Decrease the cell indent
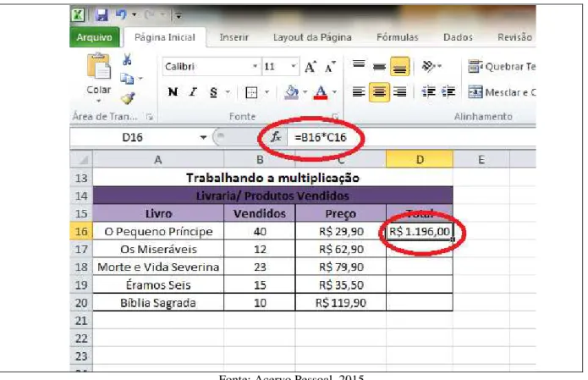 tap(428, 92)
